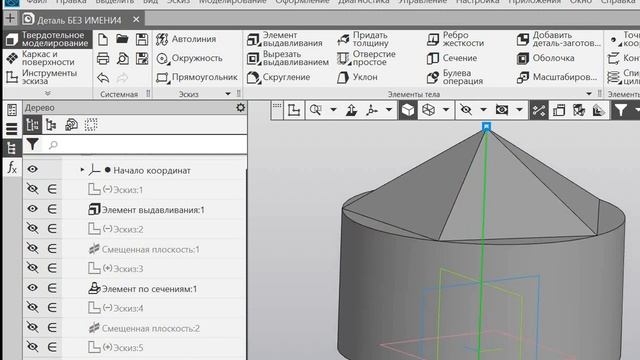Select Элемент выдавливания:1 in tree
The width and height of the screenshot is (640, 360).
pyautogui.click(x=153, y=210)
